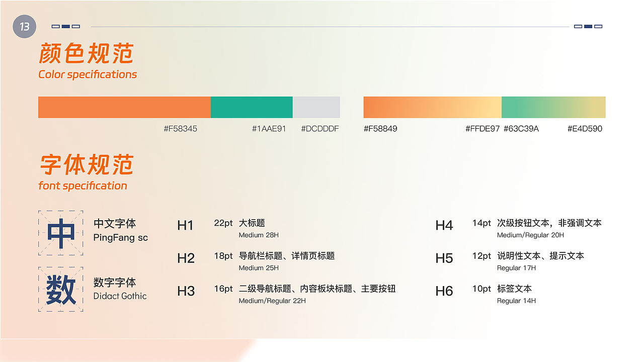Click the top-right three-block page indicator
This screenshot has height=362, width=644.
[588, 26]
